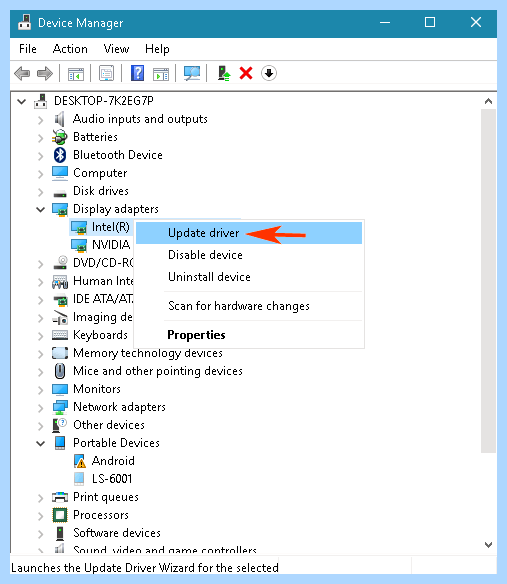507x584 pixels.
Task: Click the Action Pane toggle toolbar icon
Action: 161,73
